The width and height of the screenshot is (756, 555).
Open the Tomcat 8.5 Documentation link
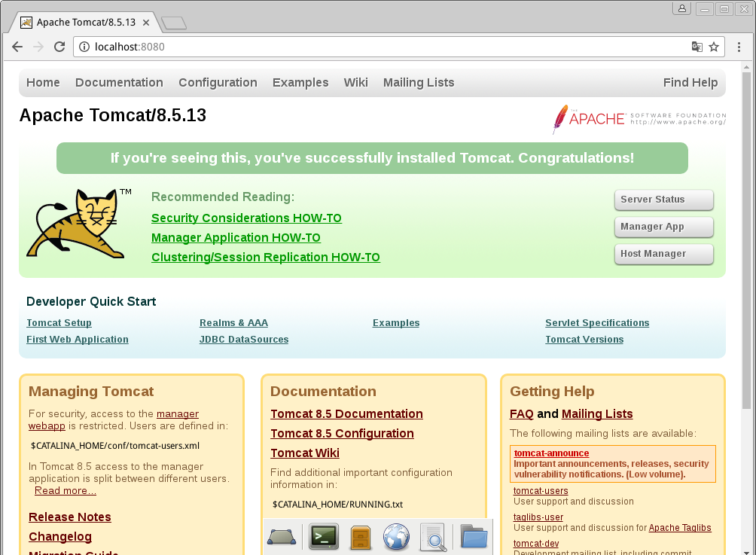(x=346, y=413)
